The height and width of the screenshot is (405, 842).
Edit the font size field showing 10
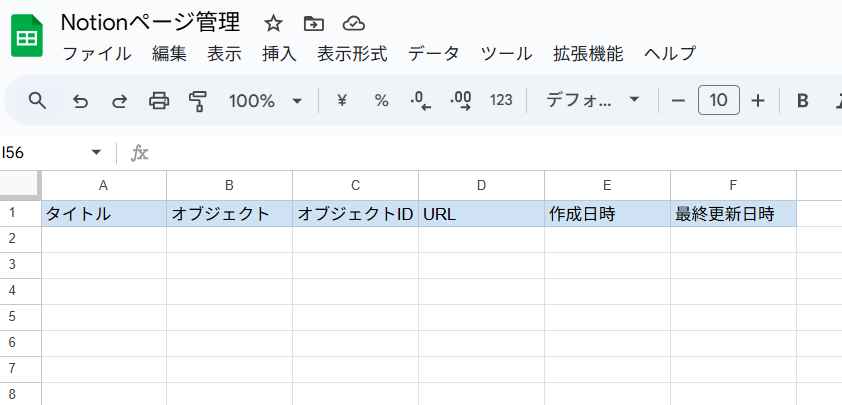click(x=718, y=100)
